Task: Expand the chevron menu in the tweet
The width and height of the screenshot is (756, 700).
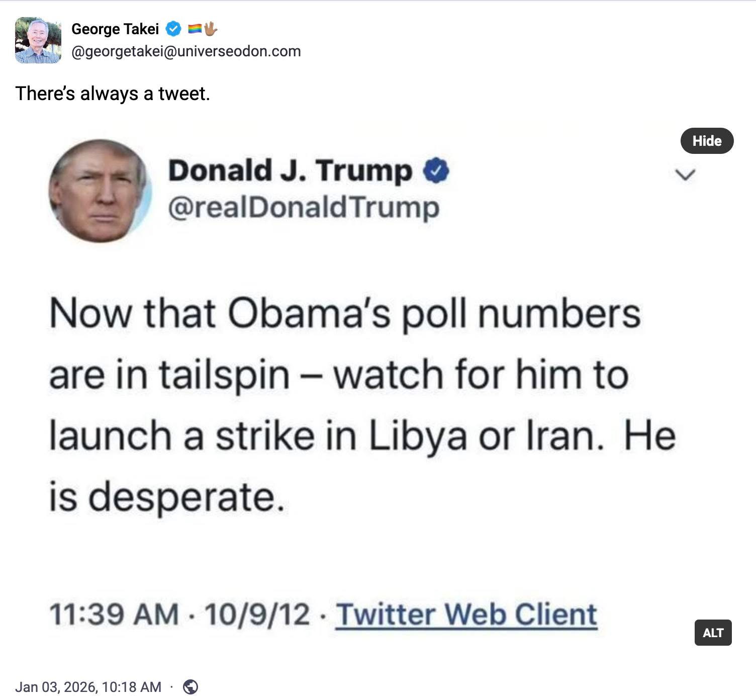Action: pyautogui.click(x=685, y=175)
